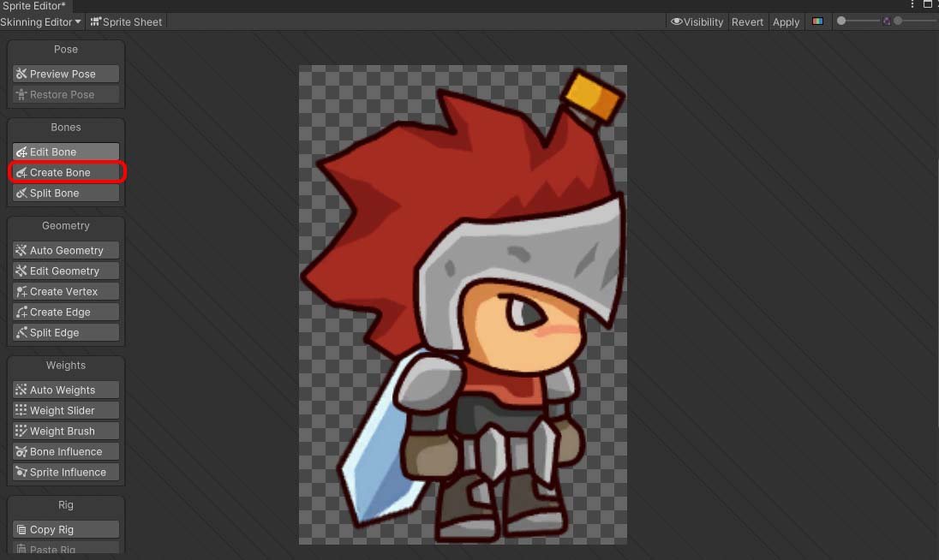The image size is (939, 560).
Task: Click the Copy Rig button
Action: 65,530
